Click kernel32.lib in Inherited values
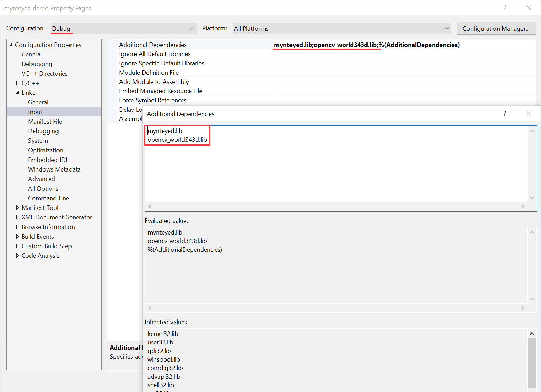Image resolution: width=541 pixels, height=392 pixels. pos(163,334)
